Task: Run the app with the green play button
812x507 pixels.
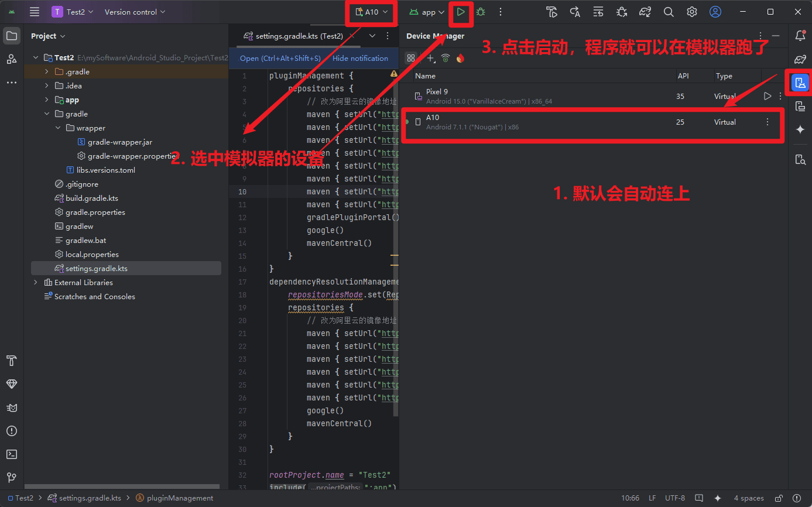Action: [x=461, y=12]
